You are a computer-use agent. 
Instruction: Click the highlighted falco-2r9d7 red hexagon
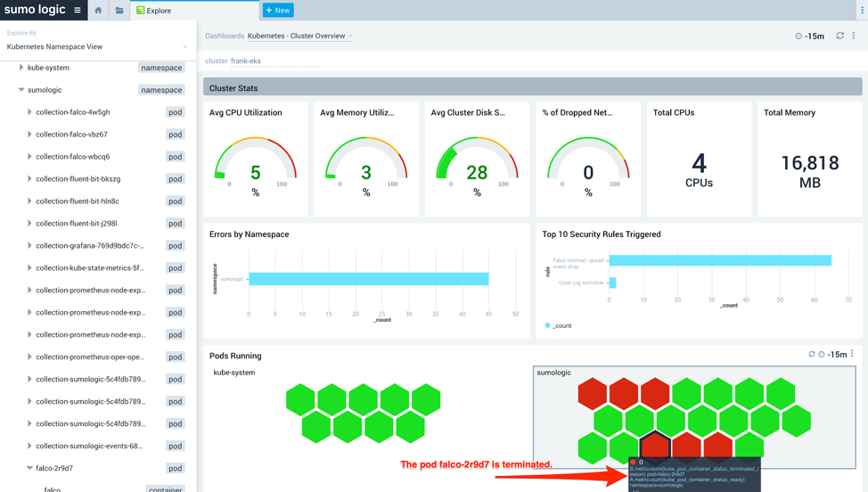[x=655, y=446]
